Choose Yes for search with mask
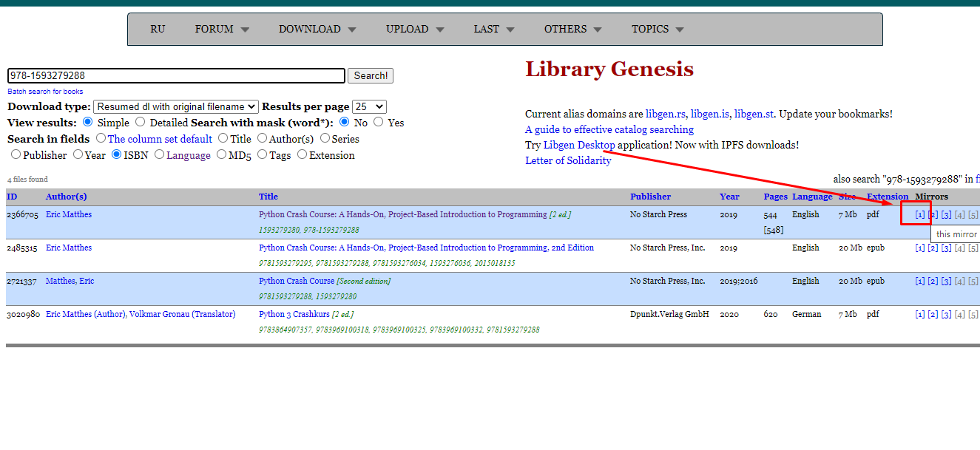Image resolution: width=980 pixels, height=450 pixels. (x=378, y=122)
